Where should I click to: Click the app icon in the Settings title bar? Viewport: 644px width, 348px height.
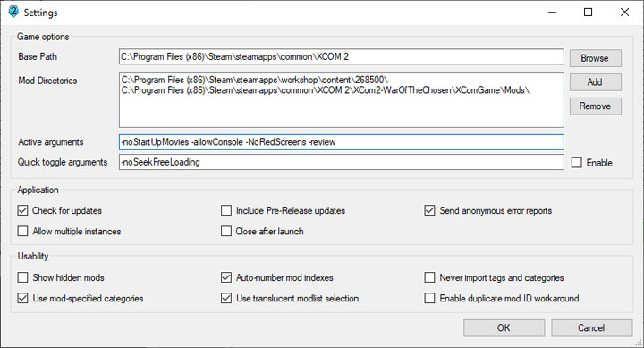point(13,12)
